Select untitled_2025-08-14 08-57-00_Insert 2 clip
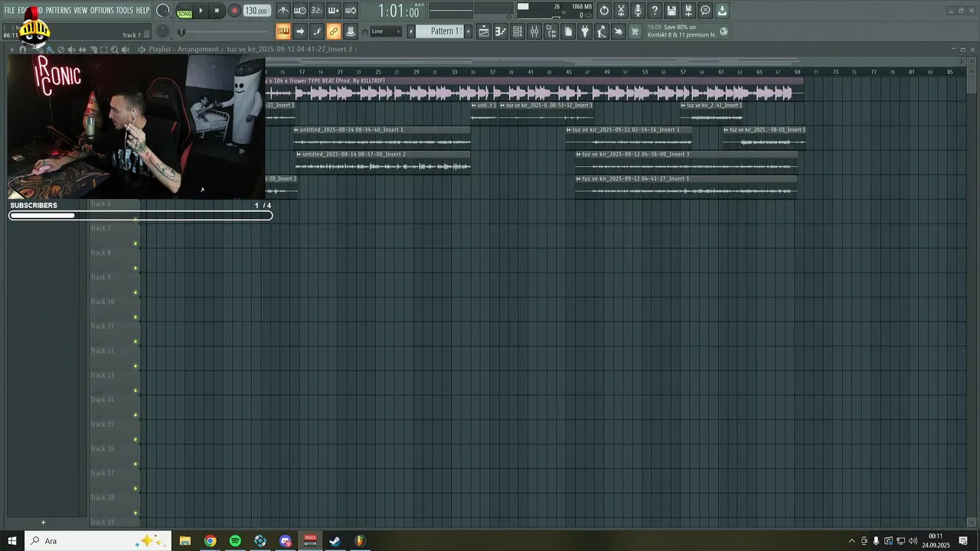The image size is (980, 551). click(x=382, y=161)
